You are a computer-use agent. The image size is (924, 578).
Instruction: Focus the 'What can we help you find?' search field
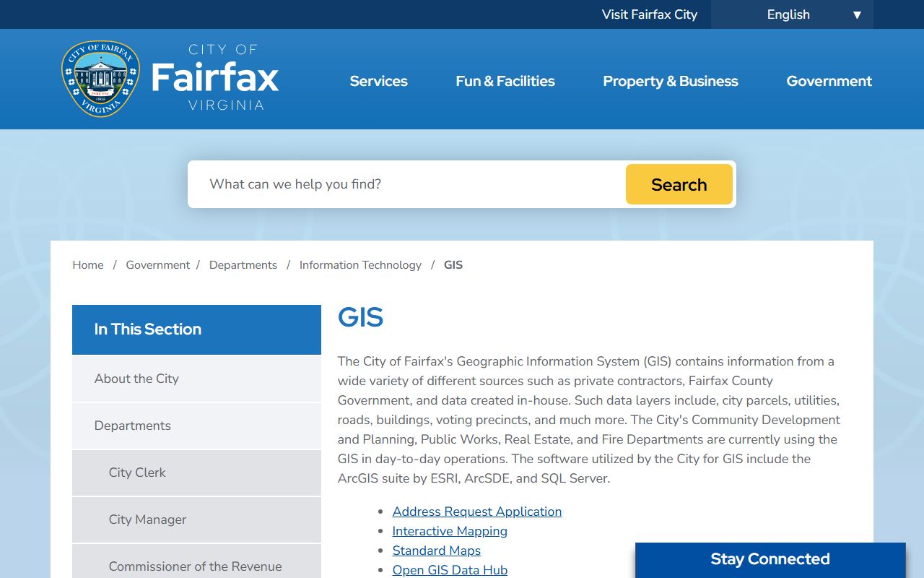click(x=408, y=184)
